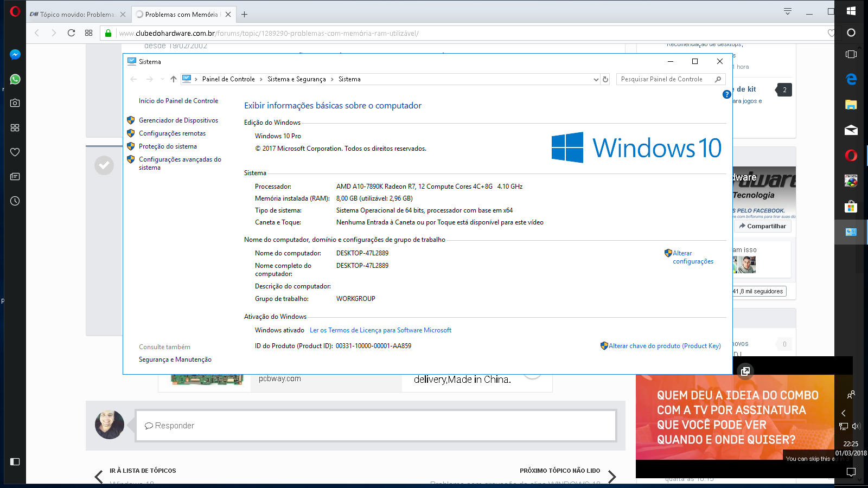Open Help with the blue question mark

click(727, 94)
